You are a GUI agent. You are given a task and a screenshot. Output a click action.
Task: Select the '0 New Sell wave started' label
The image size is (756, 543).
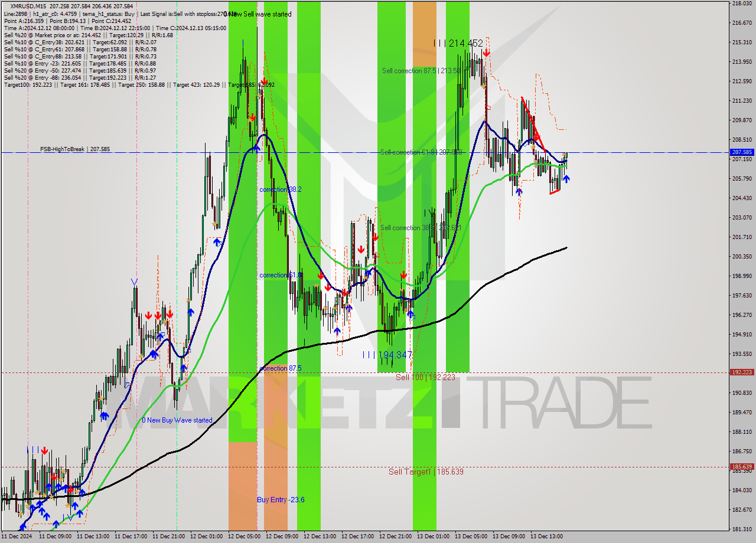[258, 14]
